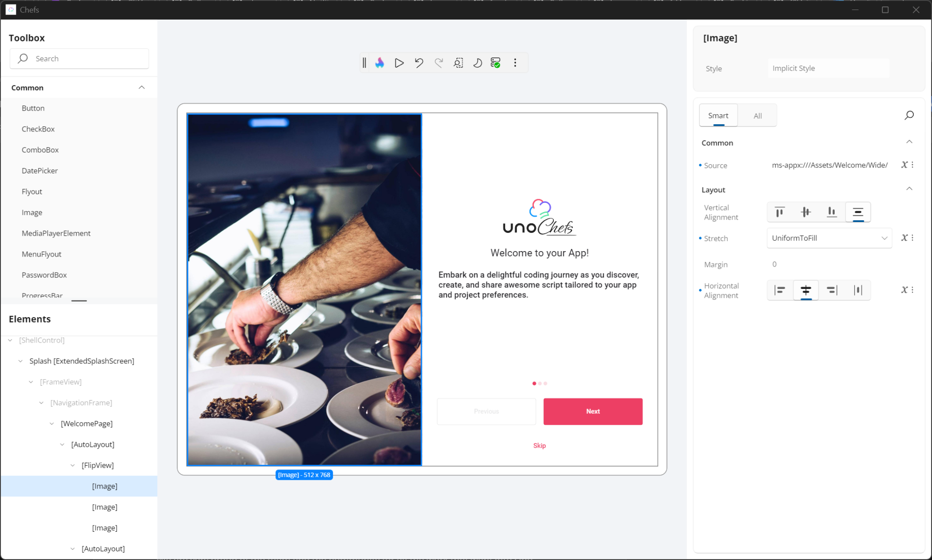The width and height of the screenshot is (932, 560).
Task: Activate the element picker tool
Action: (458, 63)
